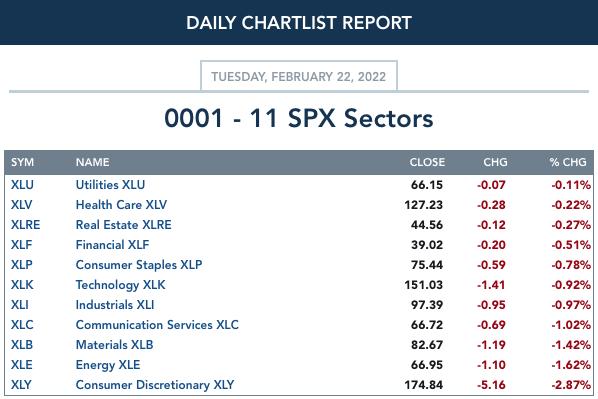
Task: Click the Tuesday, February 22, 2022 date box
Action: [299, 76]
